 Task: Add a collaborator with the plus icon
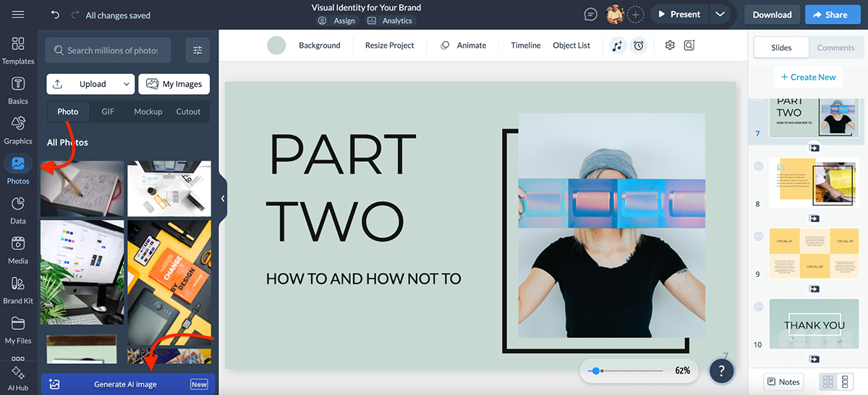pyautogui.click(x=635, y=14)
